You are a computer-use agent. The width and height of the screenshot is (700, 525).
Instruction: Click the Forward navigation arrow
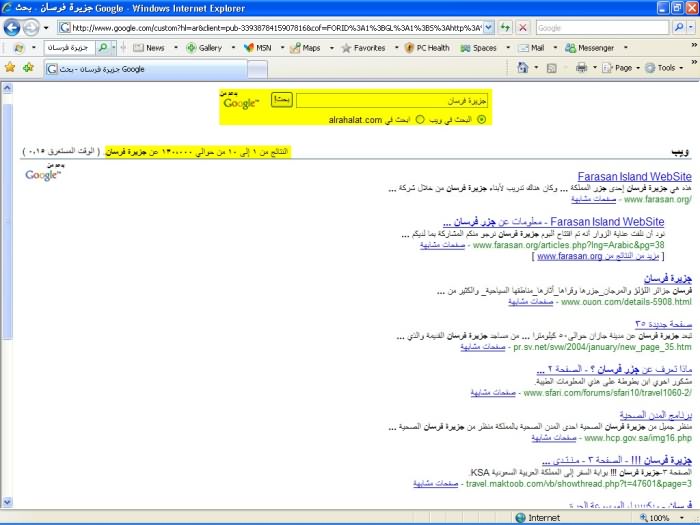31,28
